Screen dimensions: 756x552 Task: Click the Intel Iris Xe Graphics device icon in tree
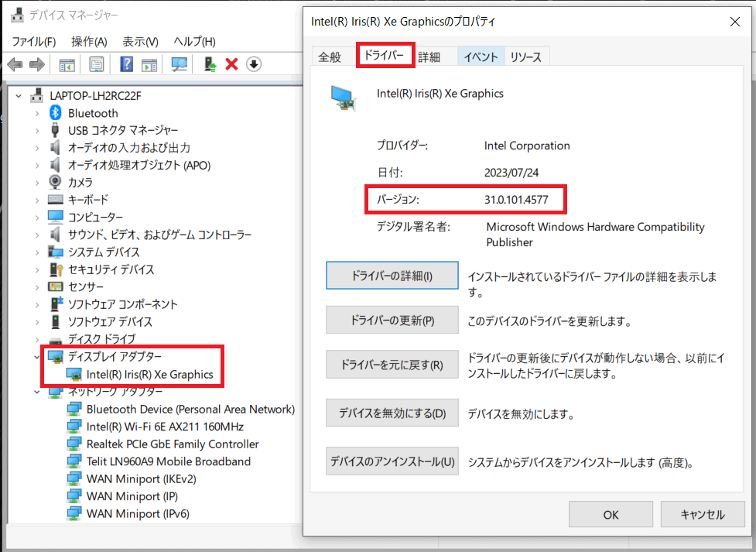74,375
